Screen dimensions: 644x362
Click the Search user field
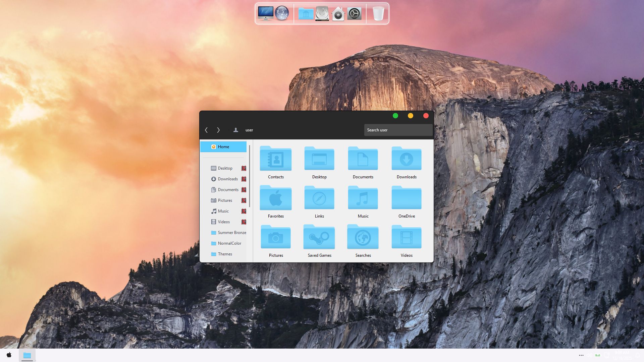click(398, 130)
